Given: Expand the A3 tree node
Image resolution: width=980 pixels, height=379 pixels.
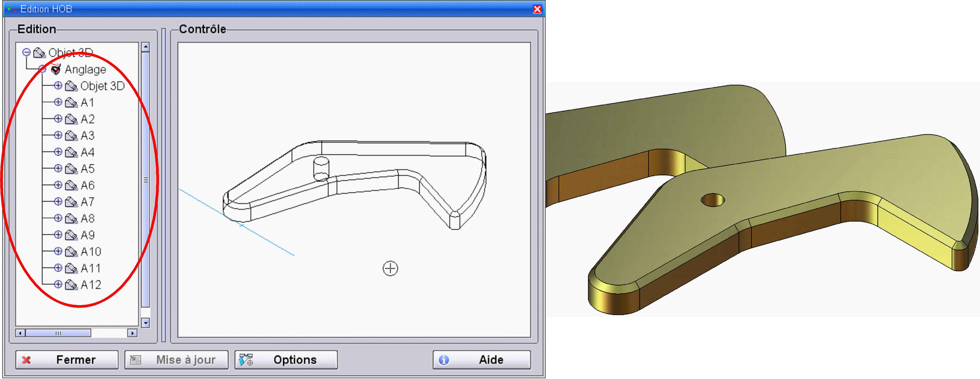Looking at the screenshot, I should tap(58, 135).
